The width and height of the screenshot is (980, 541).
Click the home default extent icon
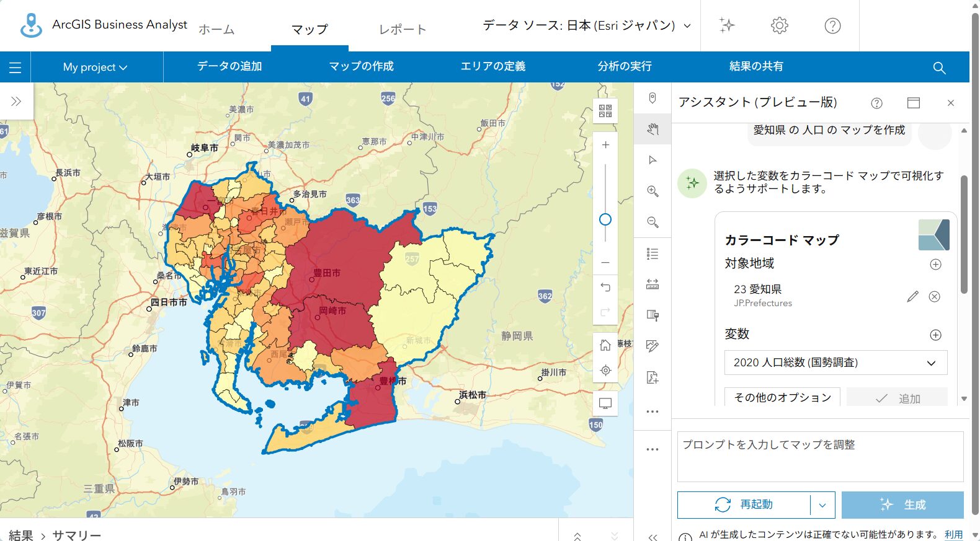[605, 345]
